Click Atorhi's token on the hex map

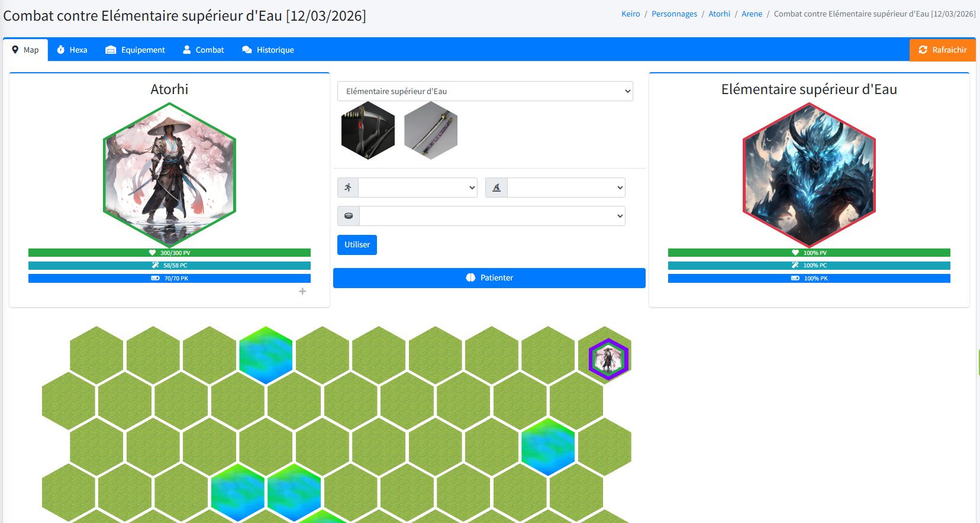pos(608,359)
